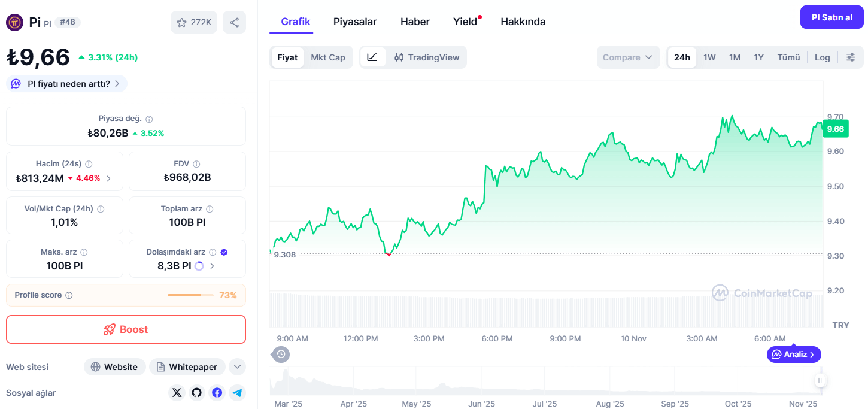Click info icon beside Profile score
Screen dimensions: 868x409
pyautogui.click(x=69, y=295)
